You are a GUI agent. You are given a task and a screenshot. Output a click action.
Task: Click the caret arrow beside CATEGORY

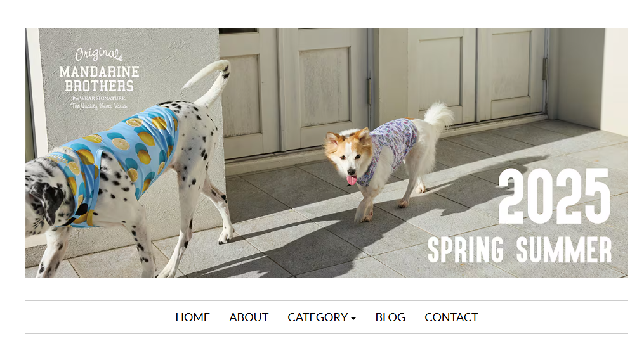tap(353, 319)
